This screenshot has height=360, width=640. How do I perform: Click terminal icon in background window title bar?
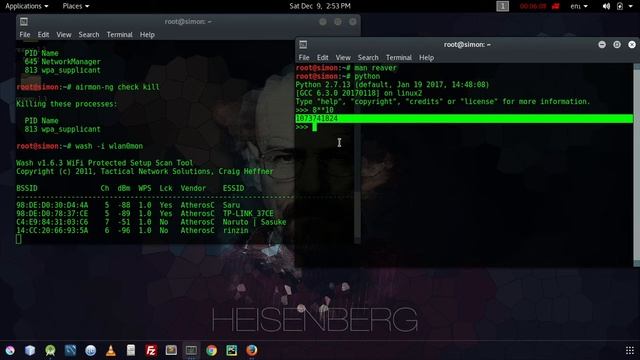pos(24,22)
